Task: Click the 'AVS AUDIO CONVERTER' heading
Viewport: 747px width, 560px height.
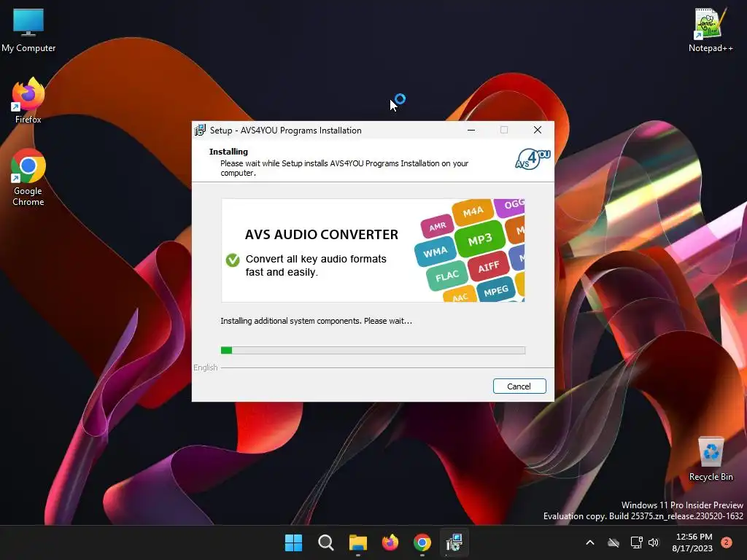Action: pyautogui.click(x=322, y=235)
